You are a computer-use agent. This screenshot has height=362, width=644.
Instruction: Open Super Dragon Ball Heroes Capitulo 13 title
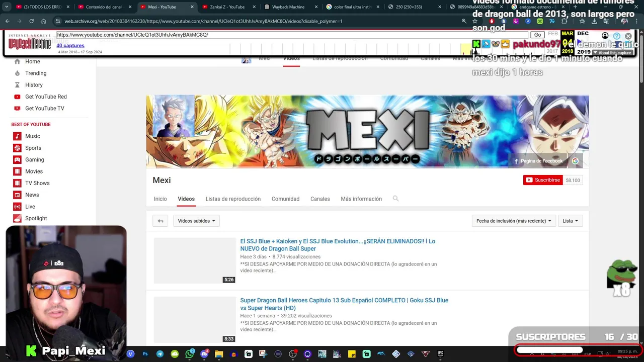(344, 304)
